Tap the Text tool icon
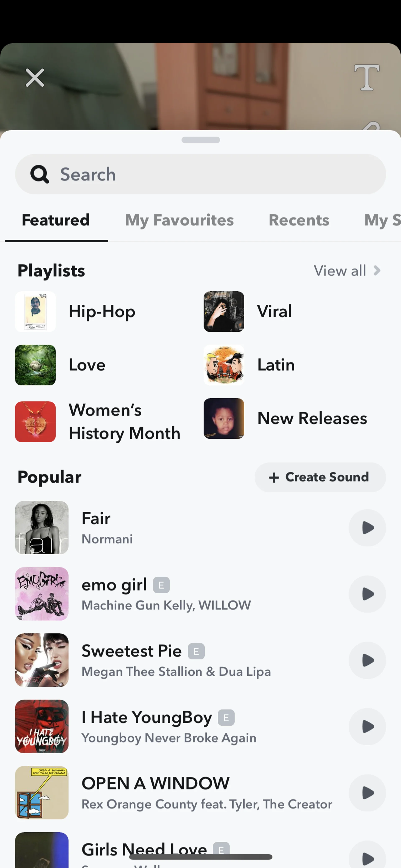The height and width of the screenshot is (868, 401). [367, 78]
